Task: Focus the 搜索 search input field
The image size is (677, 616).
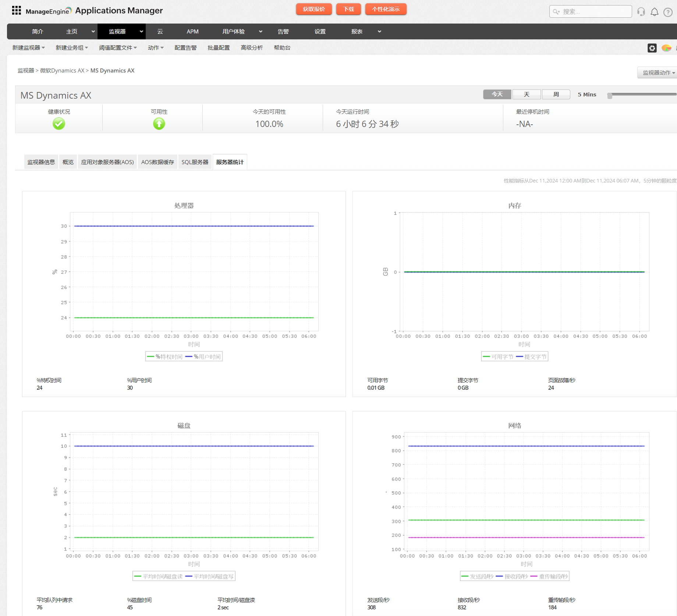Action: tap(591, 11)
